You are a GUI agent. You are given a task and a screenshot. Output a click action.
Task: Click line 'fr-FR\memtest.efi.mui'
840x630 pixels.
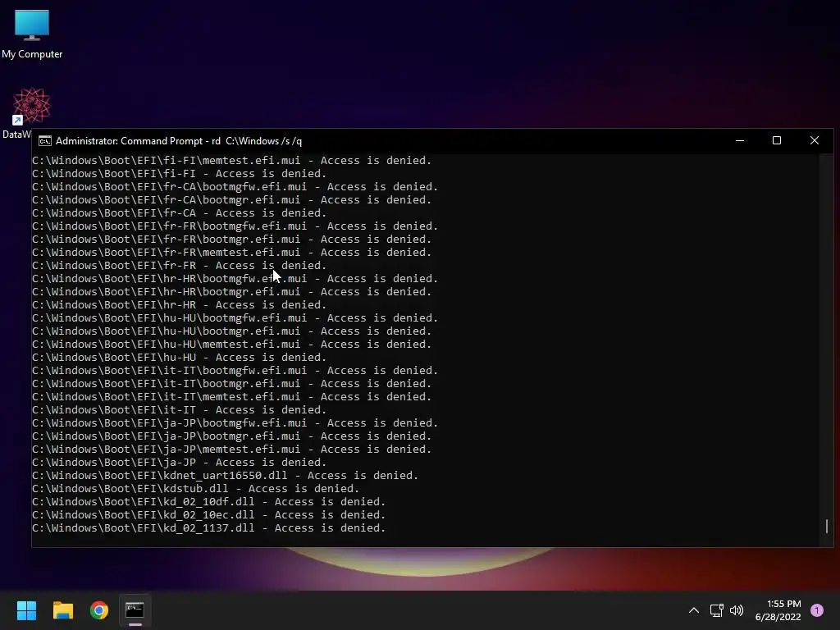tap(232, 253)
